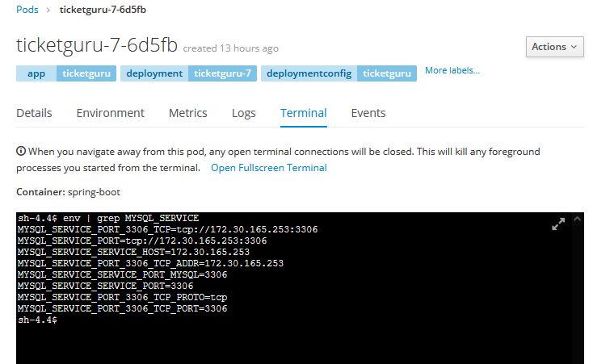This screenshot has width=593, height=364.
Task: Go back to the Pods breadcrumb
Action: [27, 10]
